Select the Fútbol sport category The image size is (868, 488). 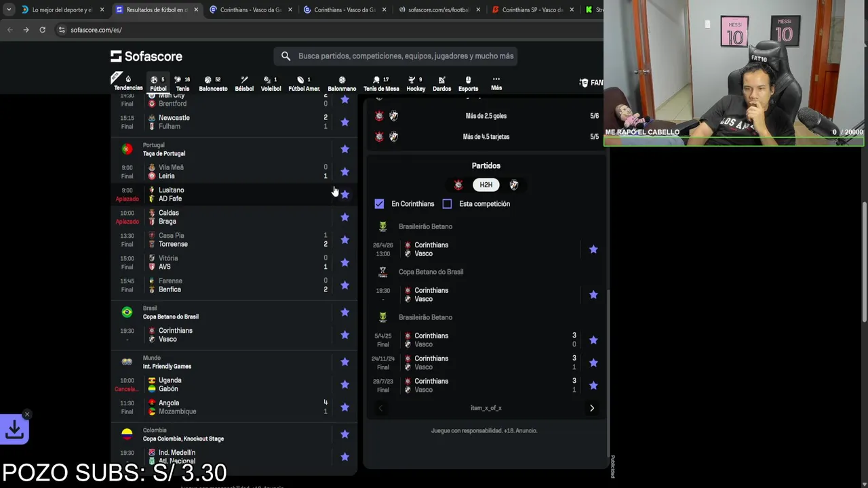click(158, 83)
